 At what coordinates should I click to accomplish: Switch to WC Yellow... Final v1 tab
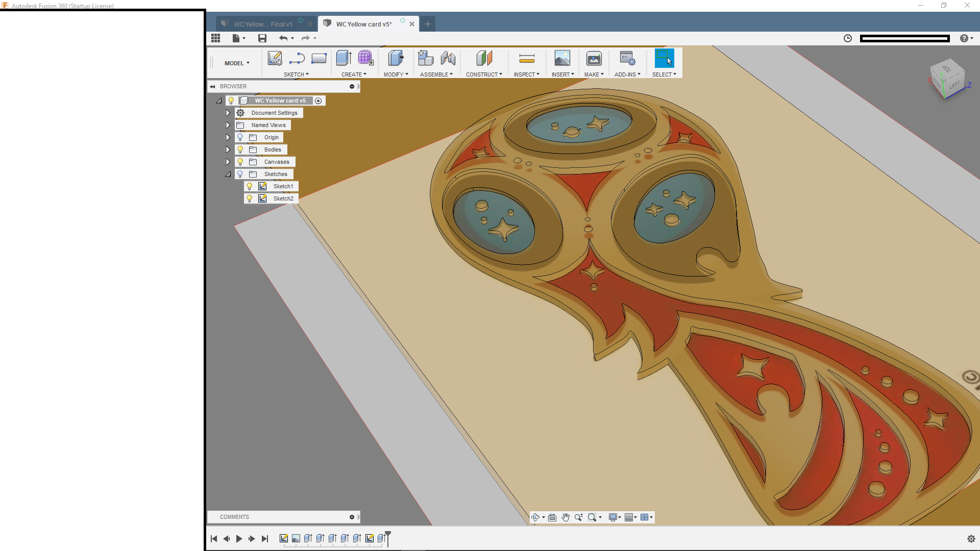pyautogui.click(x=263, y=24)
